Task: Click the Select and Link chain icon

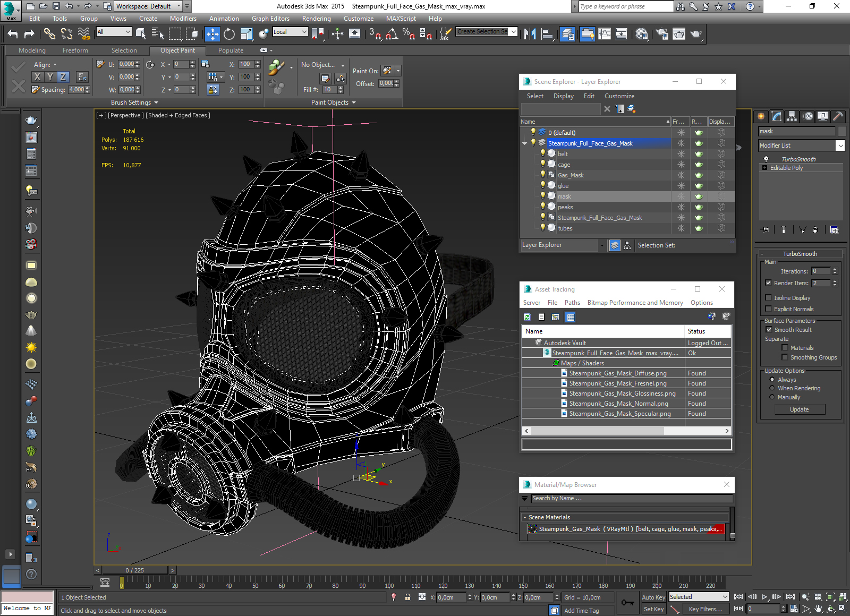Action: click(49, 34)
